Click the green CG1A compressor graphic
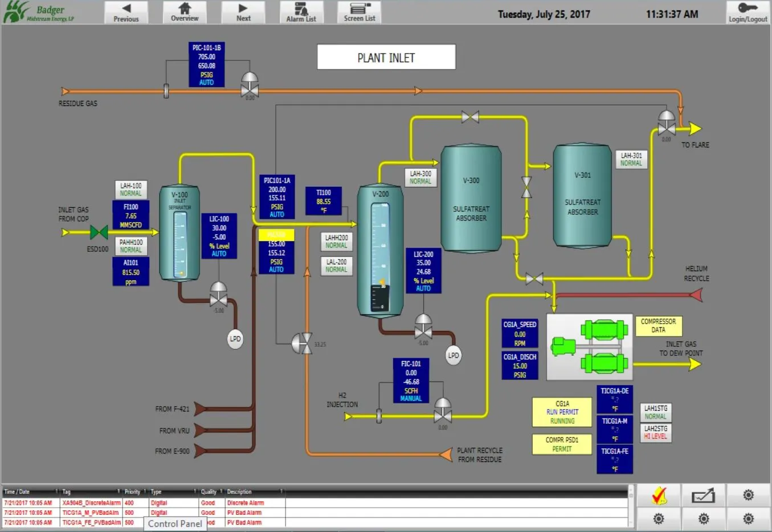 tap(589, 346)
